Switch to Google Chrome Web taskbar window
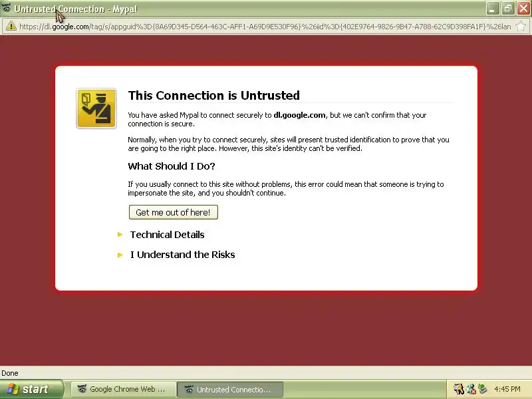 (124, 389)
